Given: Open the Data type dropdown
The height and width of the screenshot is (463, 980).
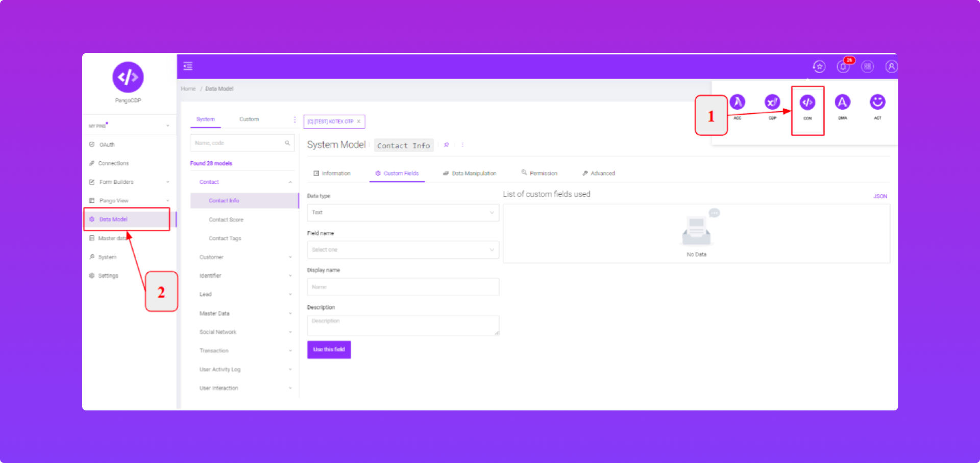Looking at the screenshot, I should [x=403, y=212].
